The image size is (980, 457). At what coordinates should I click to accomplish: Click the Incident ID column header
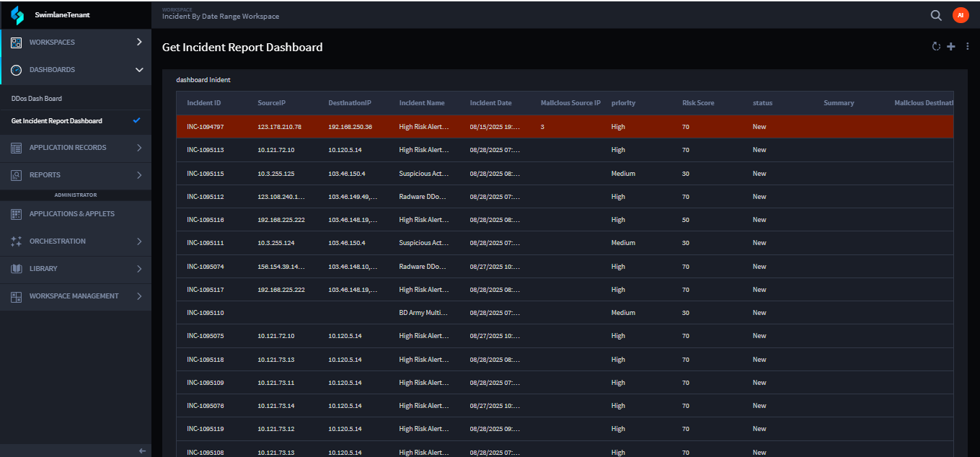(x=204, y=103)
